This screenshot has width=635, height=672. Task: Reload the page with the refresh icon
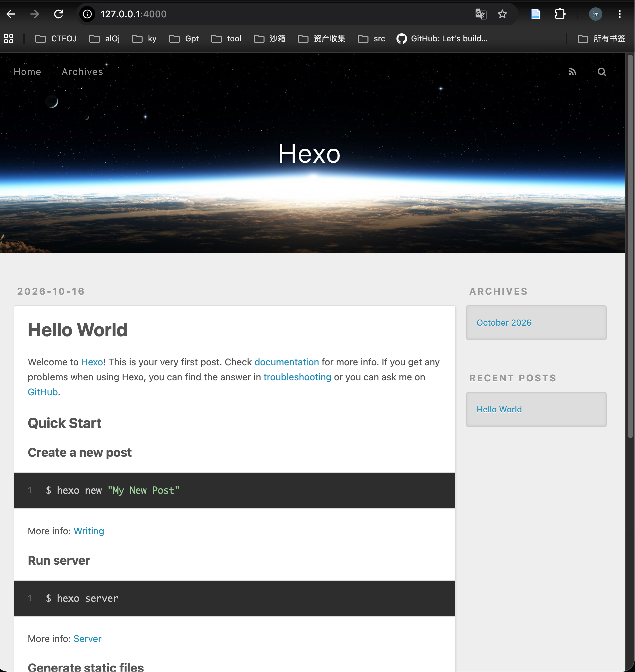click(59, 14)
